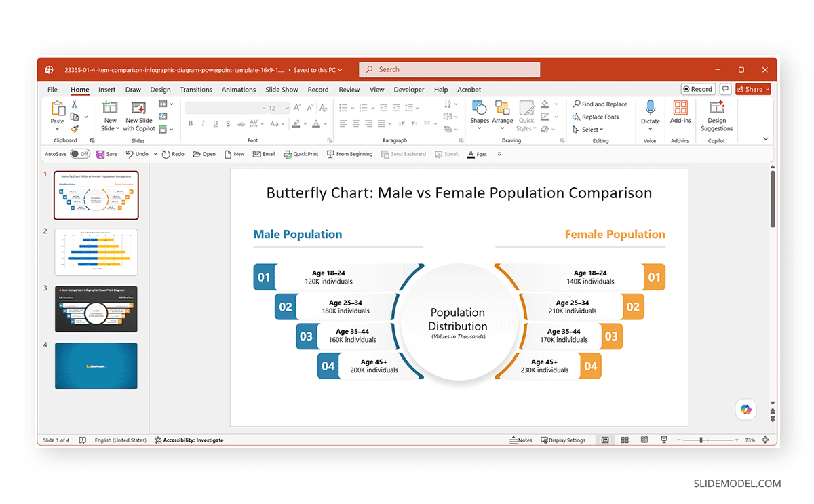Click the Copilot floating button
Screen dimensions: 814x504
pos(746,409)
